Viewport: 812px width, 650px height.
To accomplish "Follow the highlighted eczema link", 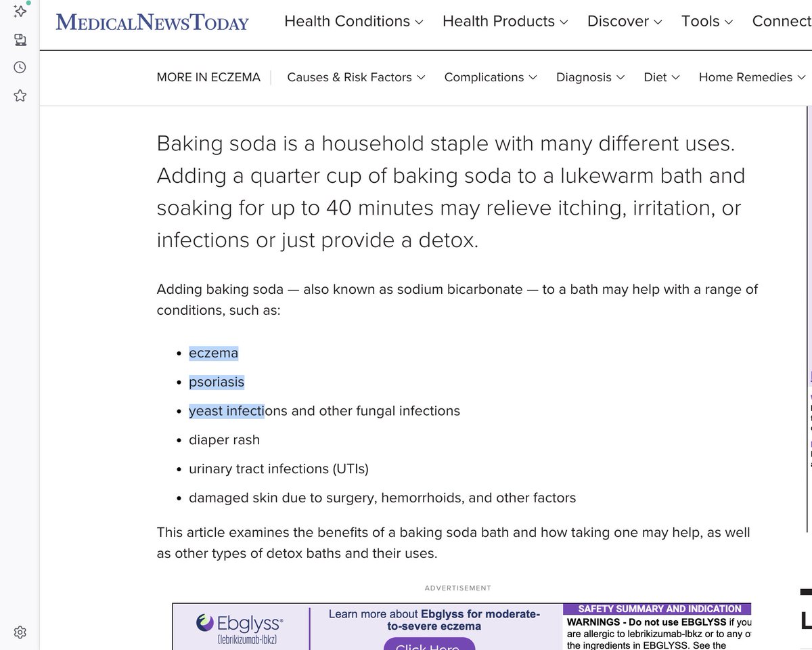I will pyautogui.click(x=214, y=353).
